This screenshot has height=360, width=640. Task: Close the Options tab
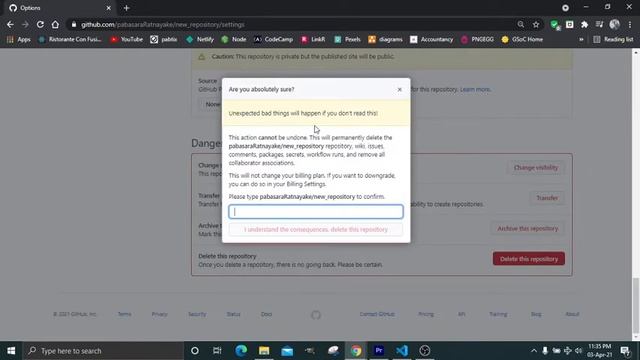pyautogui.click(x=109, y=8)
